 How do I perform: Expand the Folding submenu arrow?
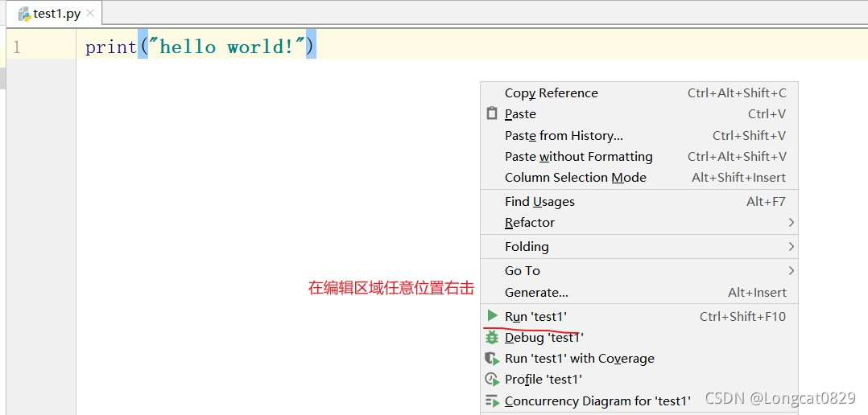click(791, 246)
